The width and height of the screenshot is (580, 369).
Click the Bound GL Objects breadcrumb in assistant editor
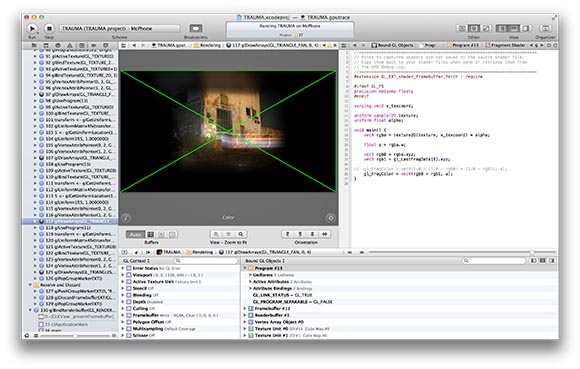[392, 45]
